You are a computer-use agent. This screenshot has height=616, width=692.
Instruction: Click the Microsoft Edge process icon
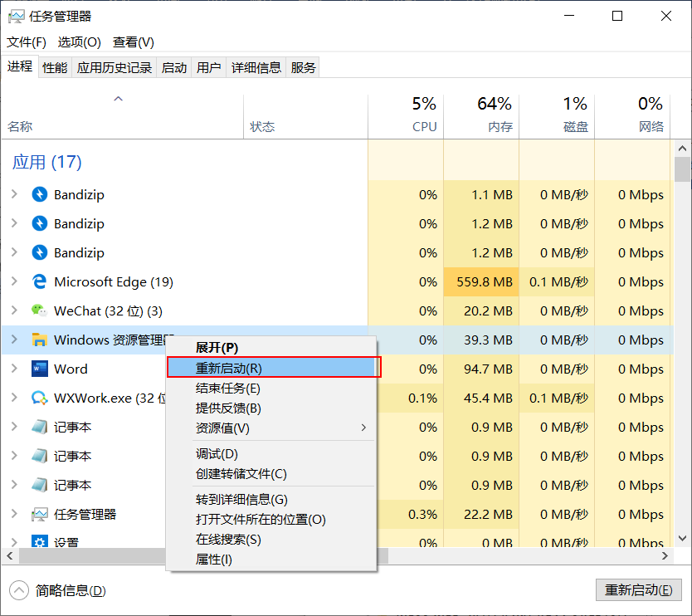[39, 281]
